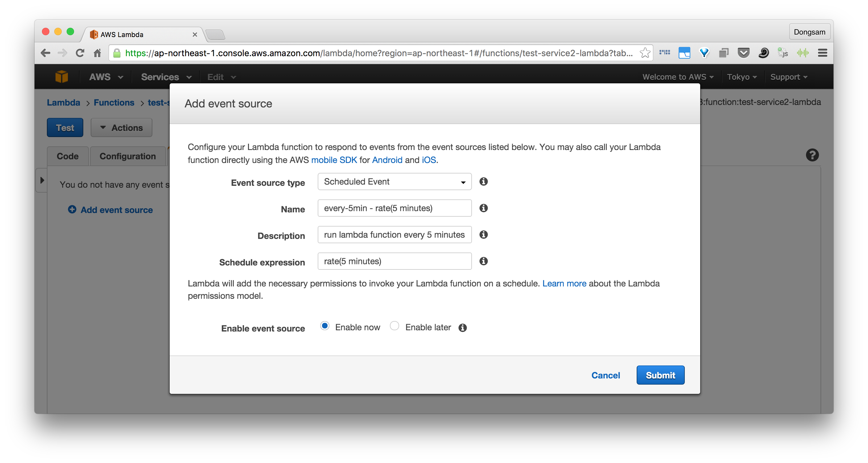Viewport: 868px width, 463px height.
Task: Bookmark page with the star icon
Action: (645, 53)
